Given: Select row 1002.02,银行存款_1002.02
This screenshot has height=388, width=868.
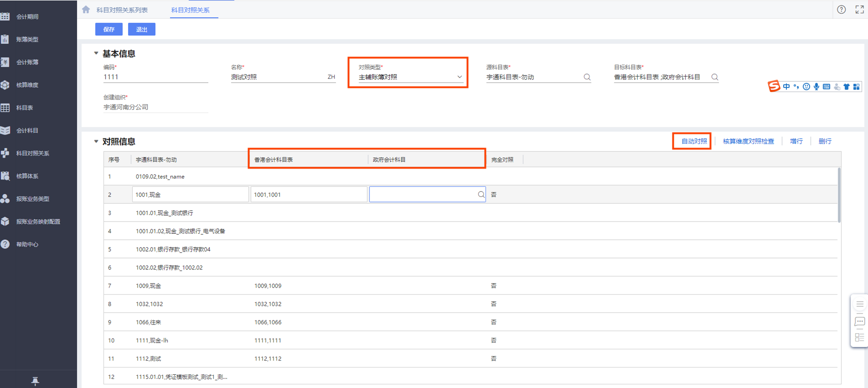Looking at the screenshot, I should point(470,268).
